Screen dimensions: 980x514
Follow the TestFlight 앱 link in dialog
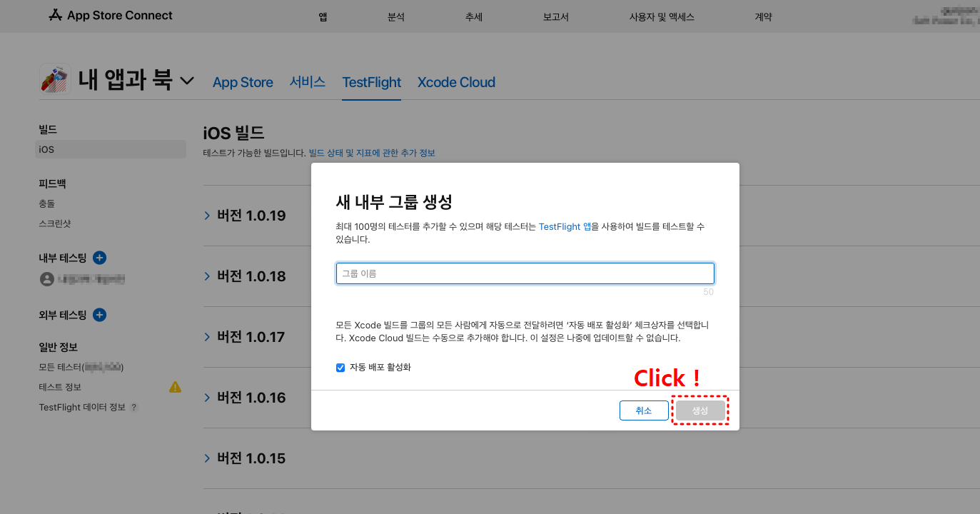point(565,226)
